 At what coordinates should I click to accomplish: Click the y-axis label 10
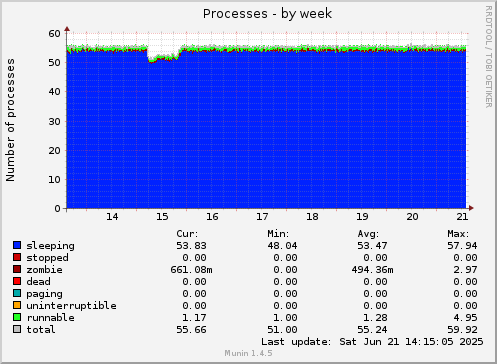tap(55, 179)
